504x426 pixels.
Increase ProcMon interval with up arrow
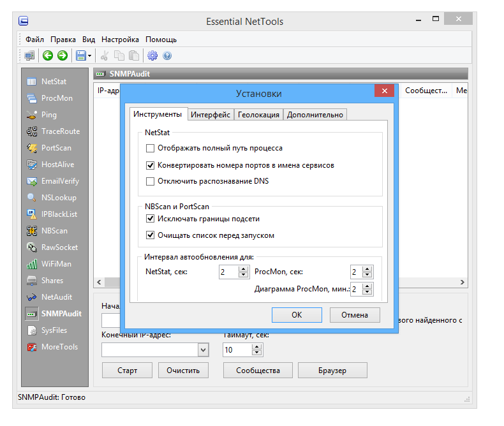(367, 269)
